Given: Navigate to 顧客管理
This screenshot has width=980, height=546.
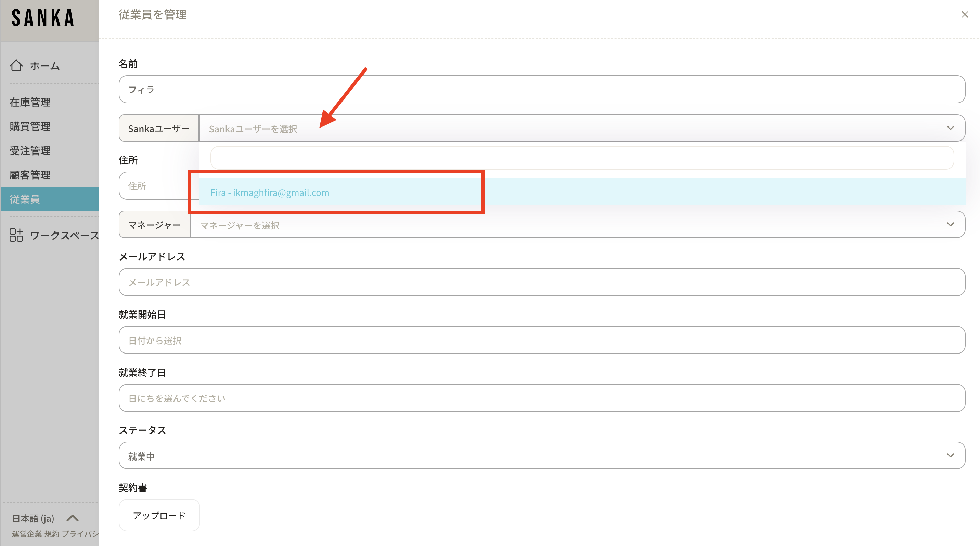Looking at the screenshot, I should tap(30, 175).
